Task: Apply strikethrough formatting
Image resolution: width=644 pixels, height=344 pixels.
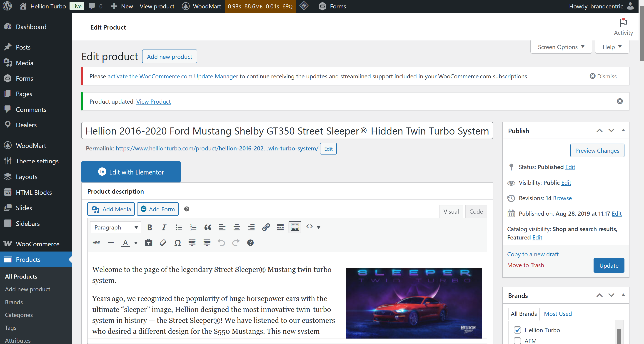Action: pos(96,242)
